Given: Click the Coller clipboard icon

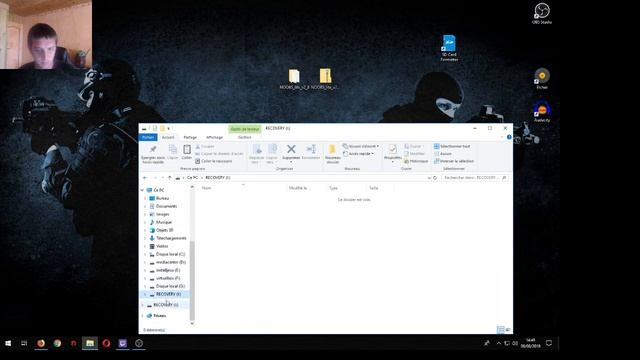Looking at the screenshot, I should [187, 152].
